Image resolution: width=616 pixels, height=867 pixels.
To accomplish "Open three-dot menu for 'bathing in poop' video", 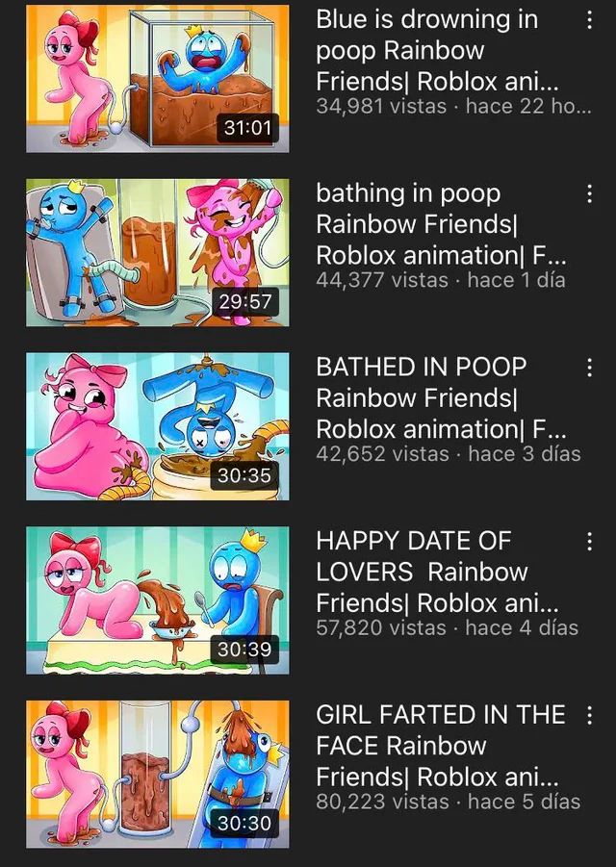I will coord(589,194).
